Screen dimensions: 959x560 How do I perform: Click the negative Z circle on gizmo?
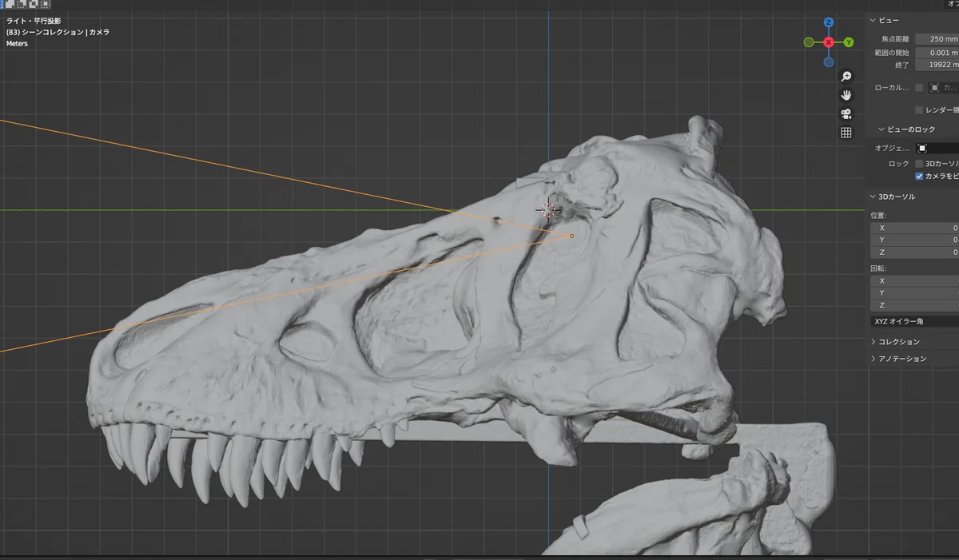pyautogui.click(x=829, y=62)
